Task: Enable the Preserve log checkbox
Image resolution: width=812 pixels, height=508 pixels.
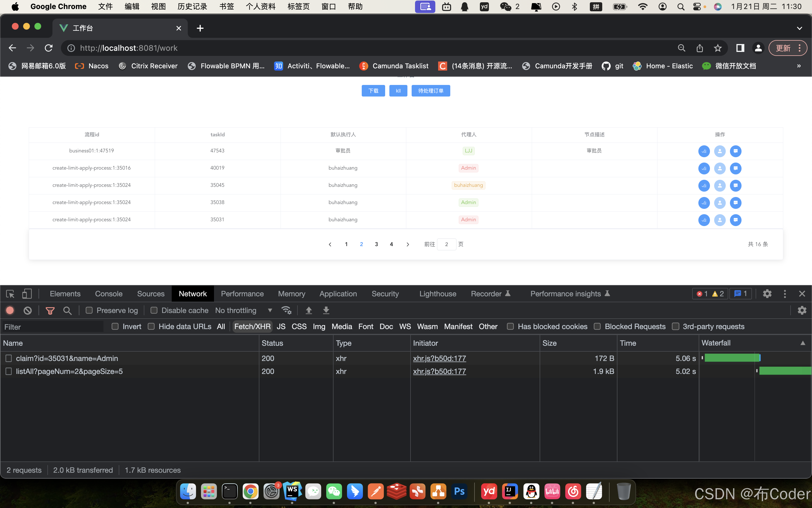Action: pos(89,310)
